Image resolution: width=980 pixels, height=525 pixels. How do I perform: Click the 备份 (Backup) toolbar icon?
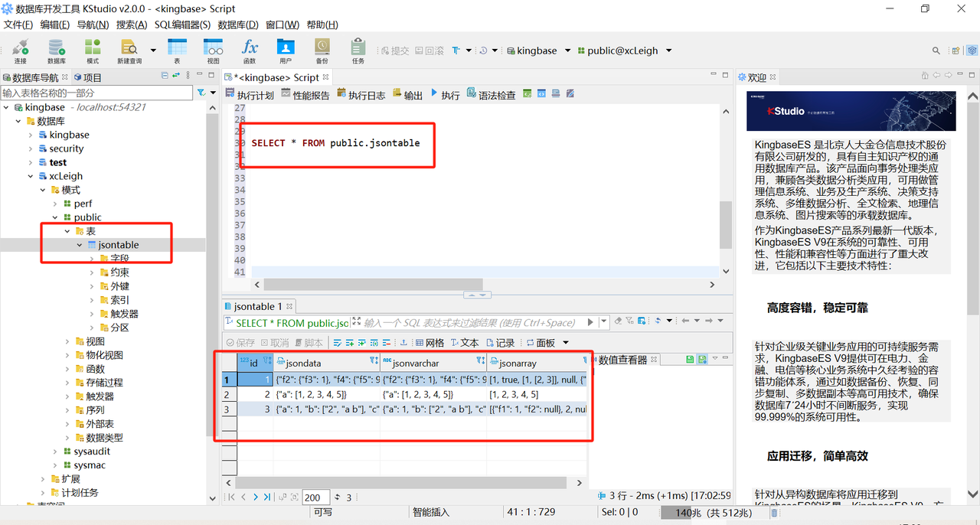(x=322, y=51)
